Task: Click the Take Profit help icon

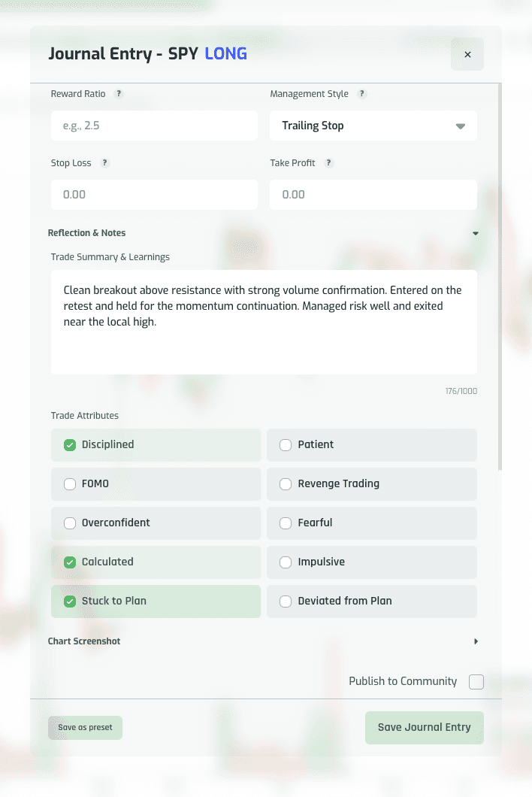Action: (329, 162)
